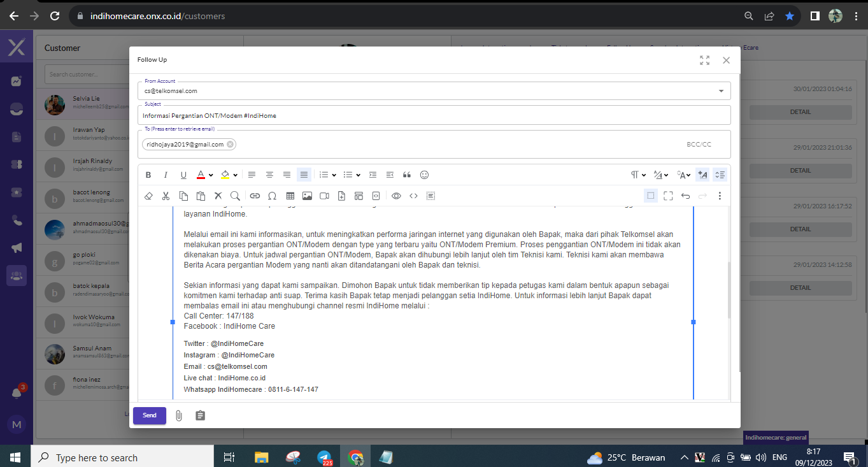Viewport: 868px width, 467px height.
Task: Open the paragraph format dropdown
Action: pos(638,175)
